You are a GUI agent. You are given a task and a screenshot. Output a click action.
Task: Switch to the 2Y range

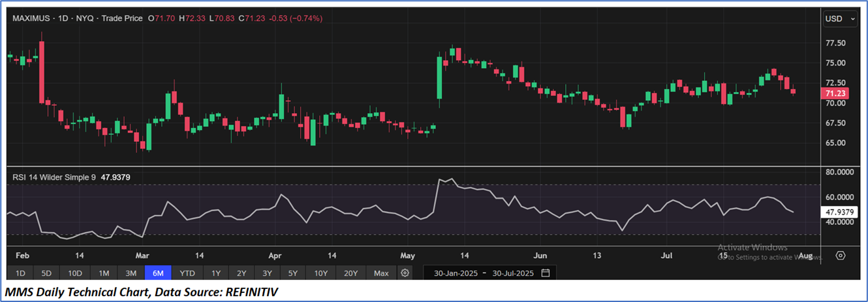click(241, 273)
